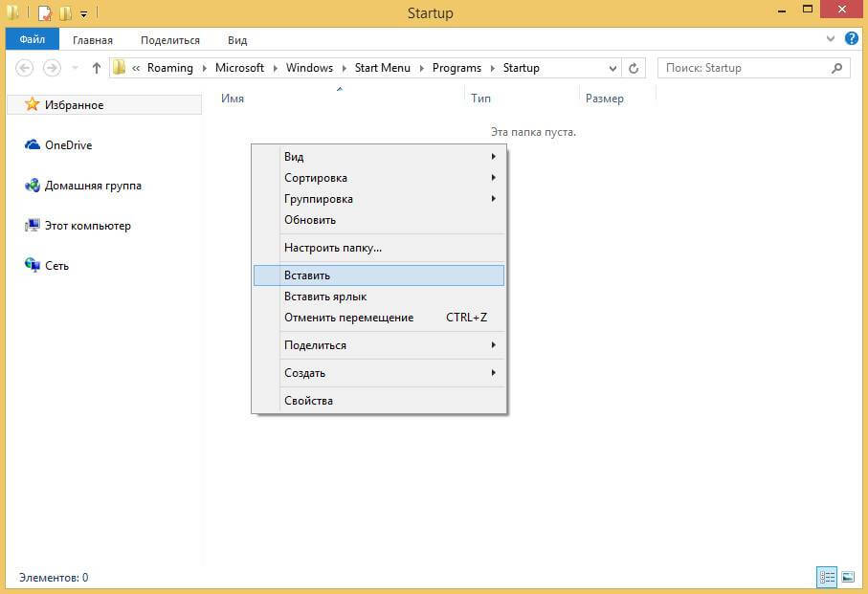Screen dimensions: 868x594
Task: Click the New Folder icon in the title bar
Action: tap(65, 13)
